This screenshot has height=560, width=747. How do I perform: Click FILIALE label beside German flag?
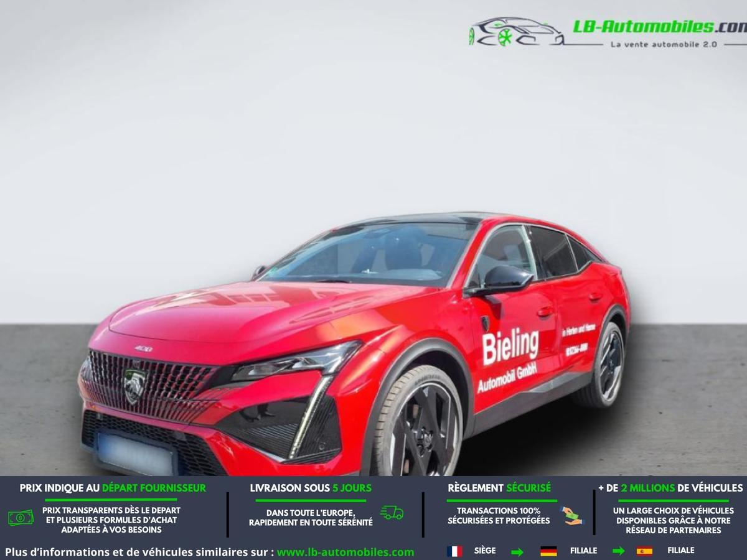click(583, 551)
